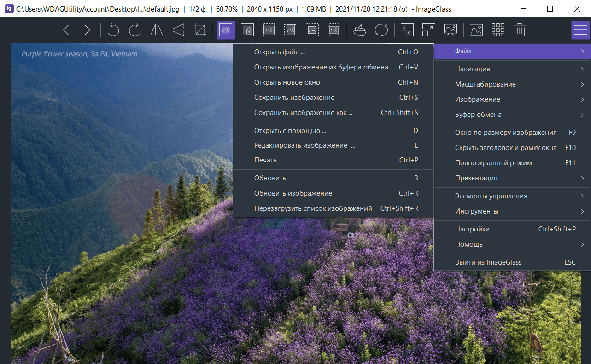591x364 pixels.
Task: Open Настройки ... from main menu
Action: pos(512,229)
